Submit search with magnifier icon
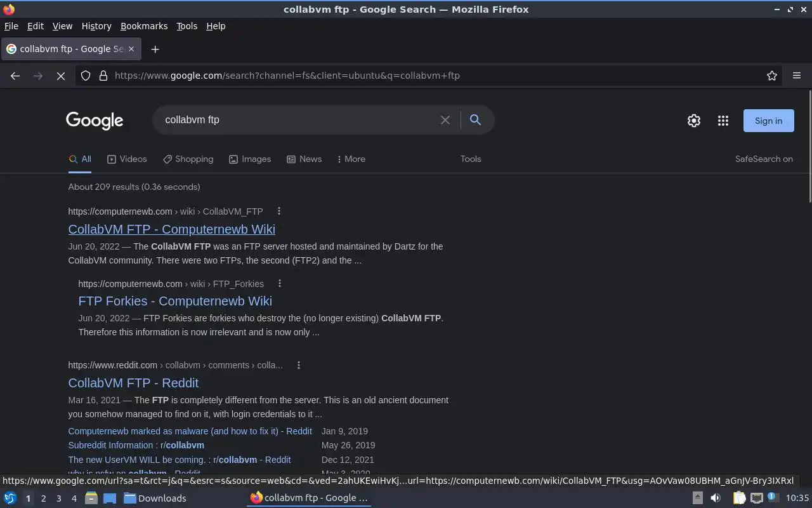The width and height of the screenshot is (812, 508). pos(475,120)
